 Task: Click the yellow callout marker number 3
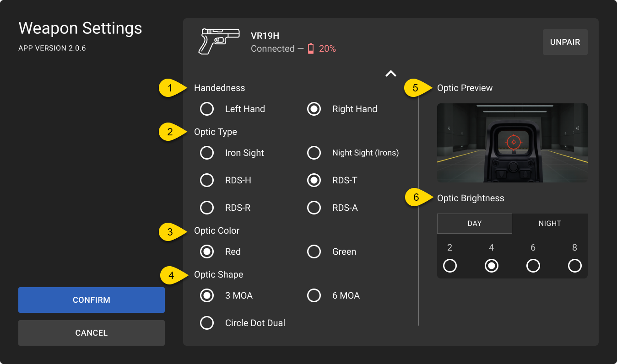coord(170,232)
